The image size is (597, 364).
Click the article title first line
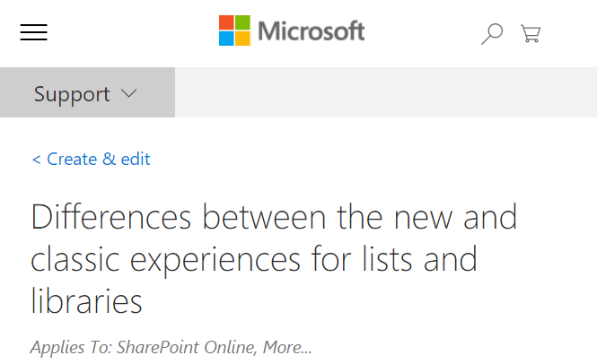(x=274, y=217)
